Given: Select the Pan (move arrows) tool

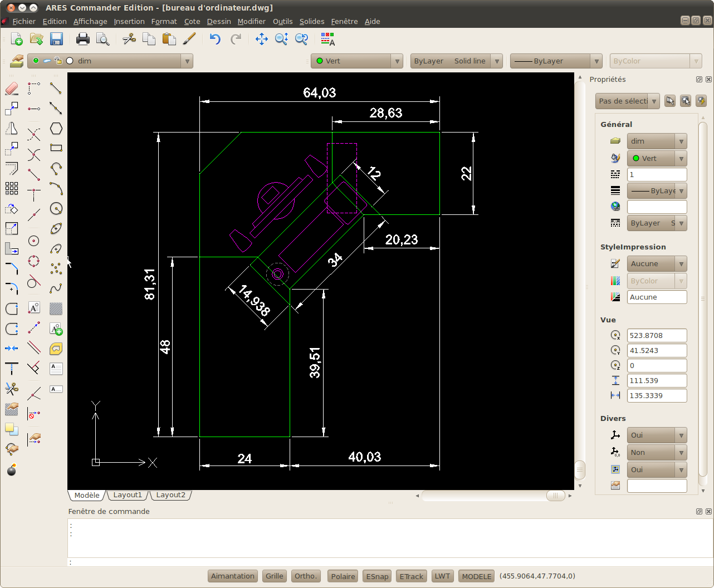Looking at the screenshot, I should pyautogui.click(x=261, y=39).
